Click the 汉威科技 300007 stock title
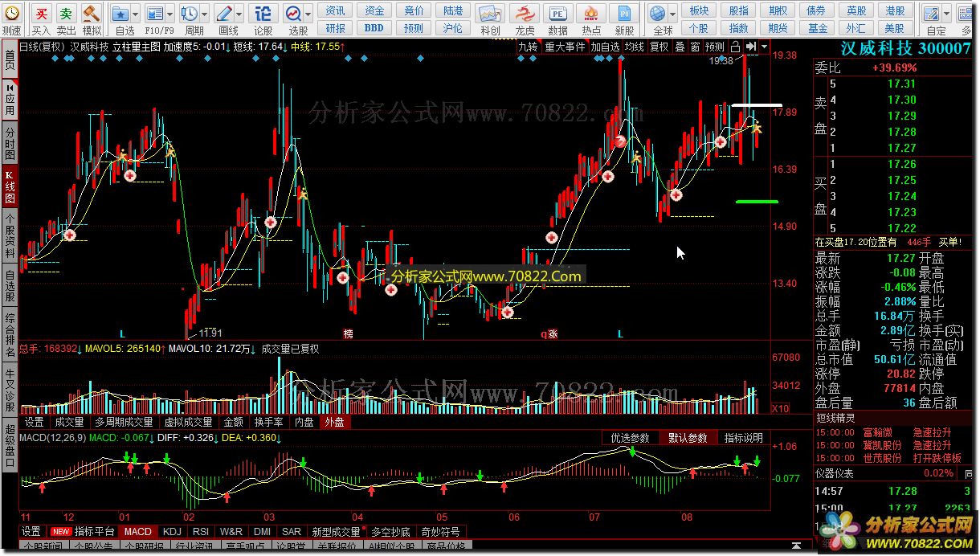The image size is (980, 556). pos(904,47)
